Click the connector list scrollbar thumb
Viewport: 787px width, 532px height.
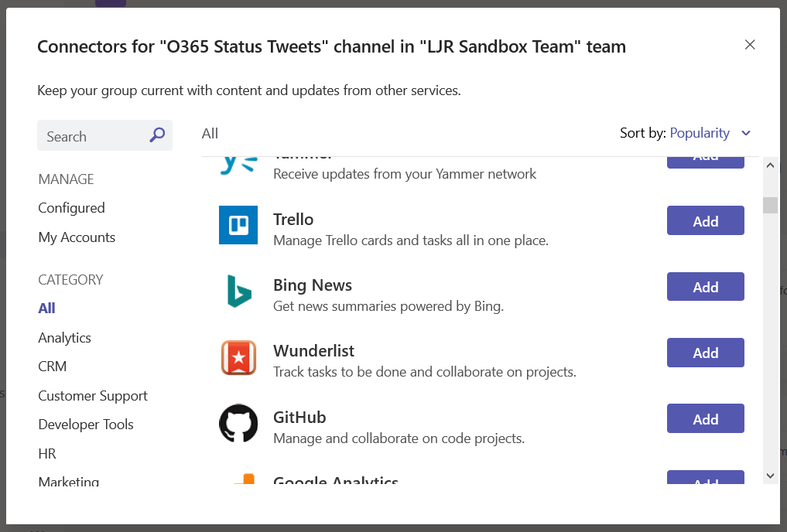pos(771,205)
